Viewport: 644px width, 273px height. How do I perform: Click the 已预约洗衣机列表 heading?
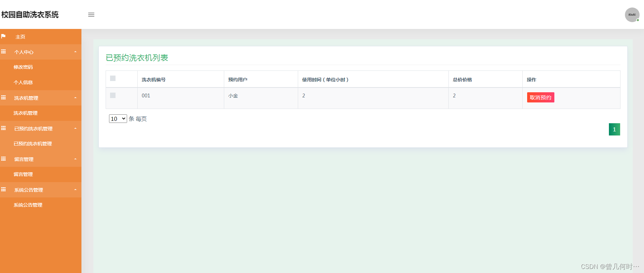(137, 58)
